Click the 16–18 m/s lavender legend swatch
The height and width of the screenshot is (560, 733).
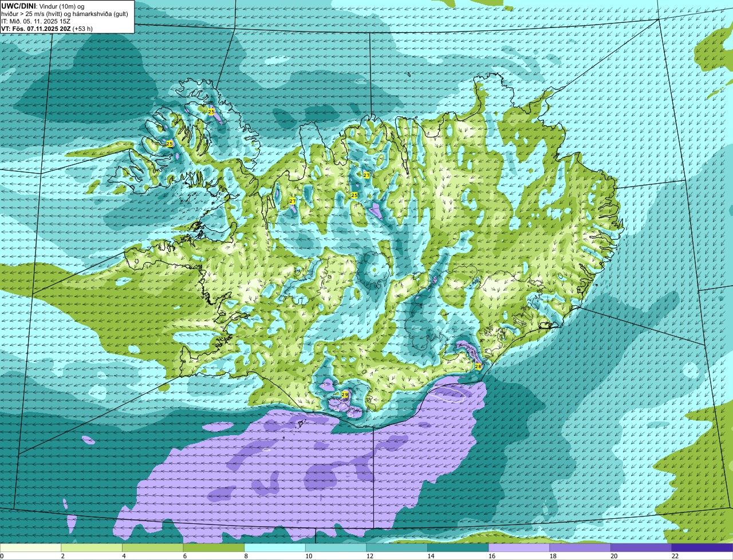coord(519,548)
